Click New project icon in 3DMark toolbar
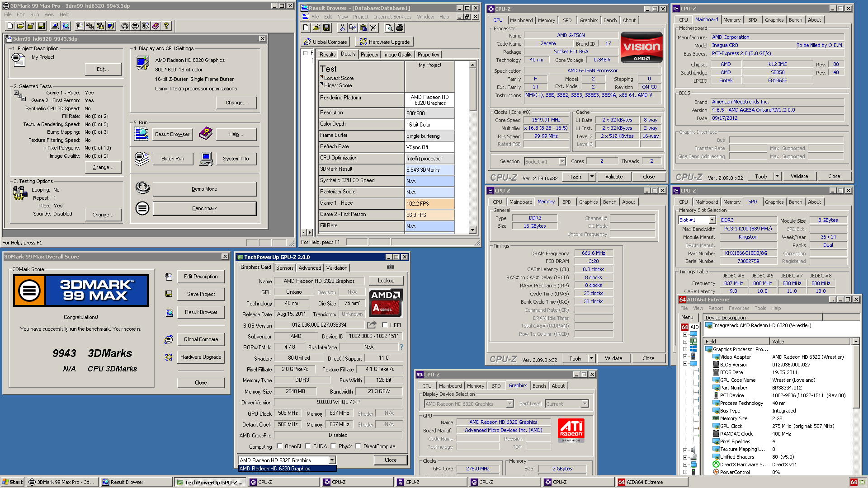The width and height of the screenshot is (868, 488). tap(10, 26)
